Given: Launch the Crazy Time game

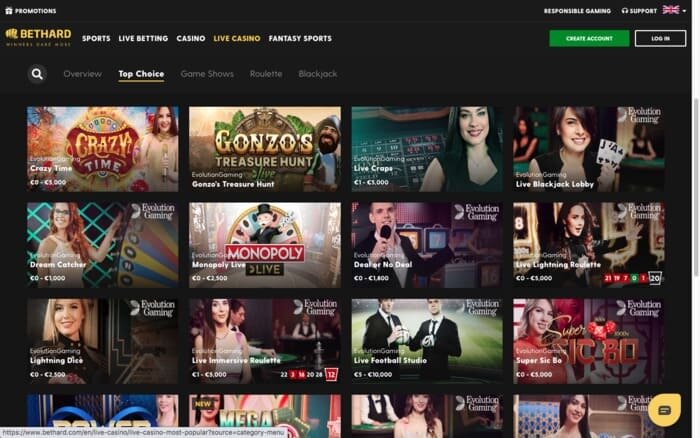Looking at the screenshot, I should [103, 149].
